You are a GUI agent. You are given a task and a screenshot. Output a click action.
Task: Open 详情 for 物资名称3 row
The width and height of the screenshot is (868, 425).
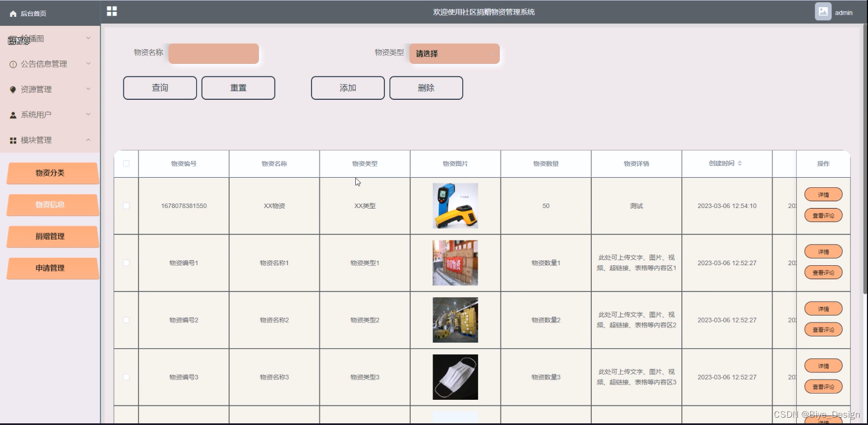point(823,366)
